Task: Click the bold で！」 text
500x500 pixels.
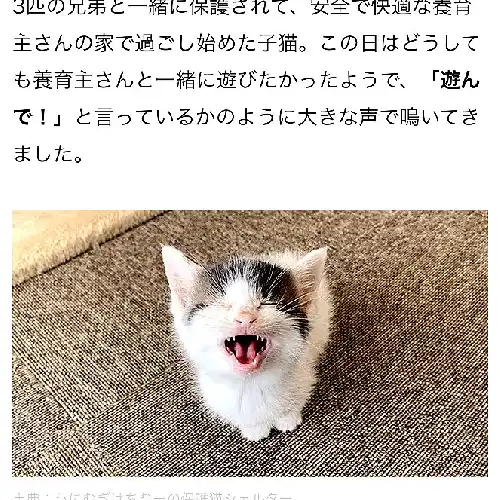Action: coord(40,118)
